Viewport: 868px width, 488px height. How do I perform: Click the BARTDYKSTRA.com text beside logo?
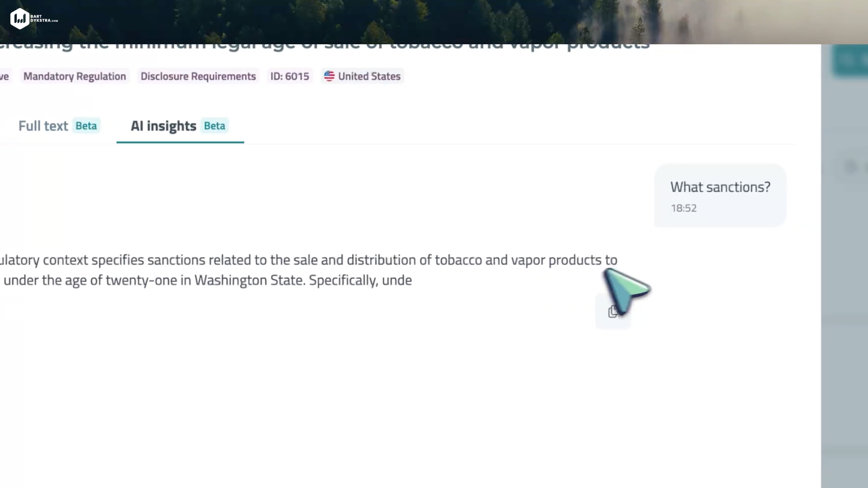coord(44,19)
